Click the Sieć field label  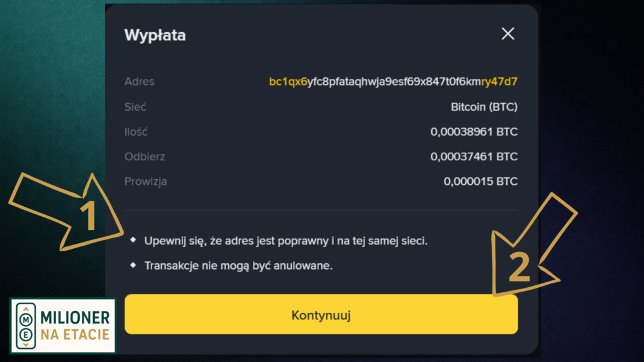tap(135, 107)
